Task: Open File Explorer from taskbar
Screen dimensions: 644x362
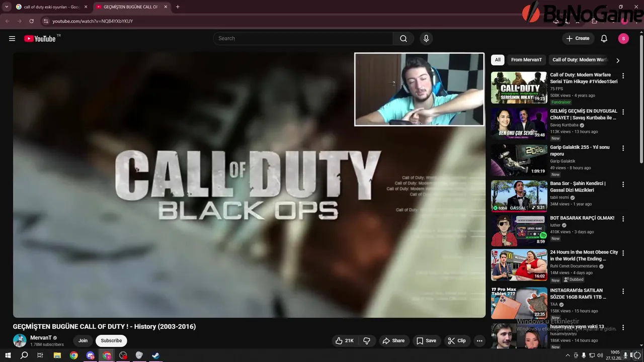Action: coord(57,355)
